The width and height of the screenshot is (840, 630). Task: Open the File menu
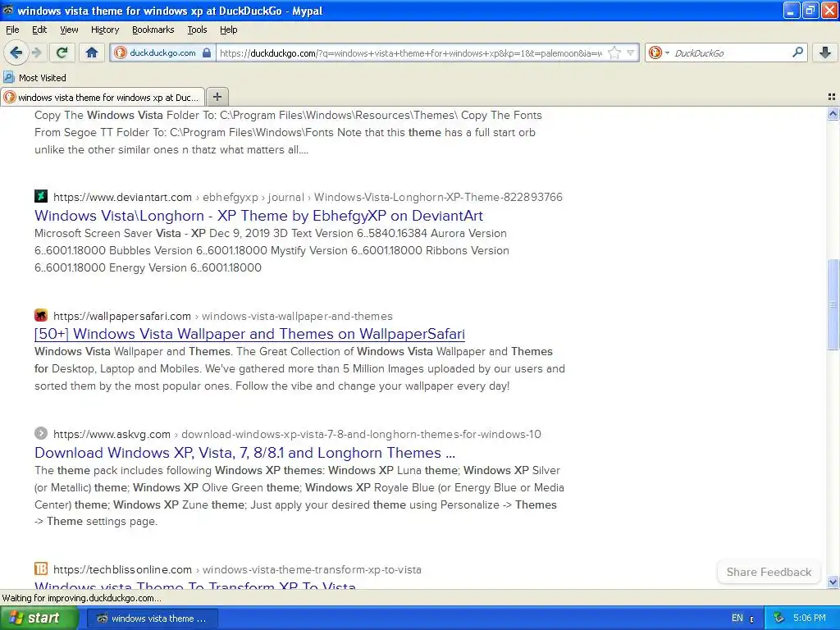point(12,30)
